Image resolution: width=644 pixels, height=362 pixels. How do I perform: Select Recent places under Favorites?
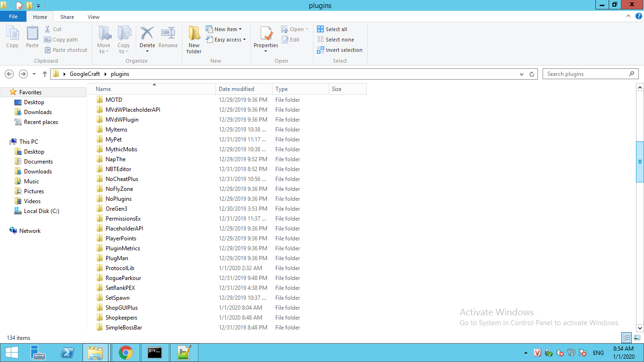coord(41,122)
